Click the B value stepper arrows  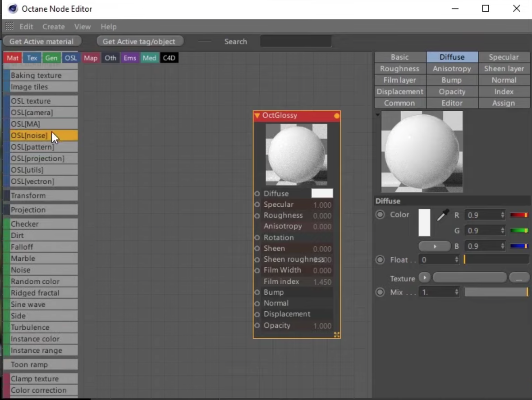point(503,246)
